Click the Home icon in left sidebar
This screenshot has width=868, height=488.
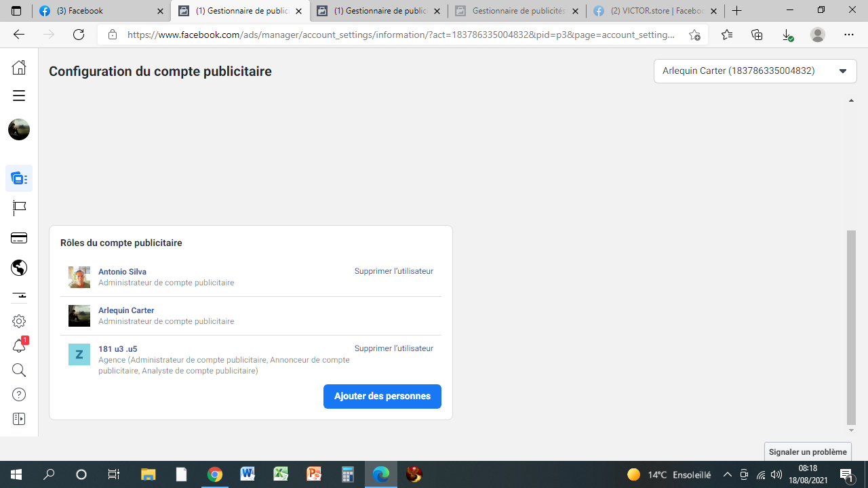pos(19,67)
